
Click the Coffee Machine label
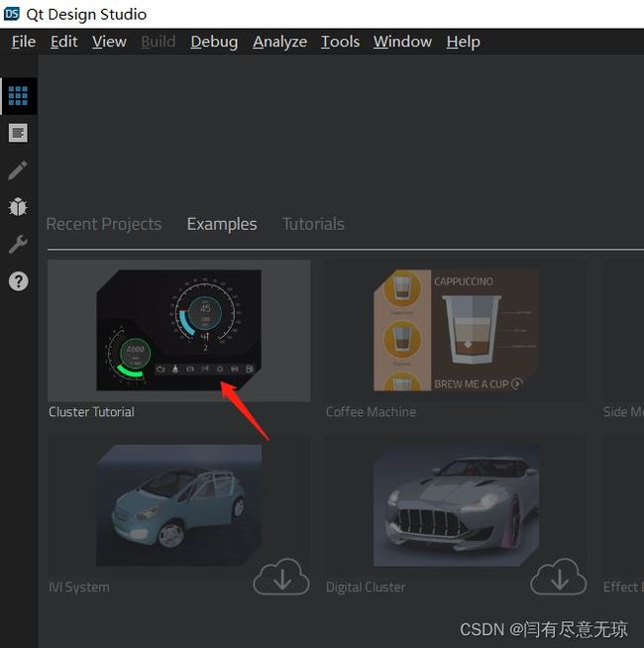click(x=371, y=412)
